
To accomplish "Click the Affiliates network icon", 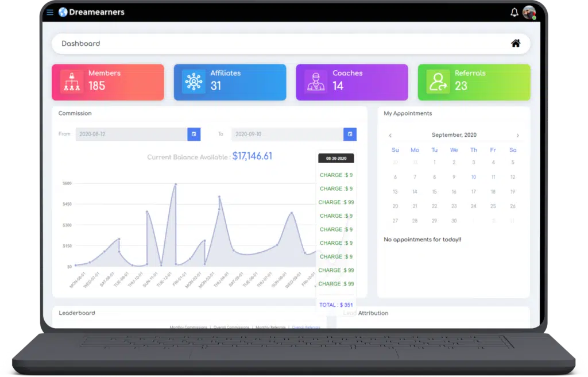I will click(x=194, y=82).
